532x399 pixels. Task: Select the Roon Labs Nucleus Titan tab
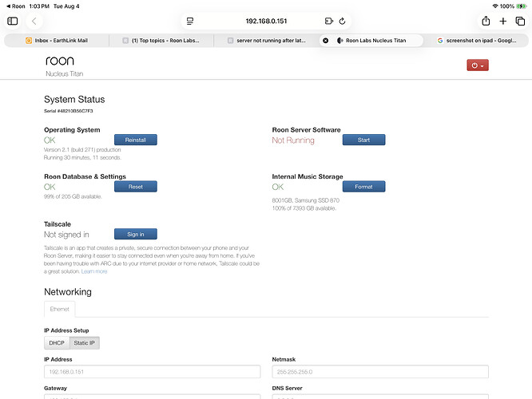pyautogui.click(x=375, y=41)
